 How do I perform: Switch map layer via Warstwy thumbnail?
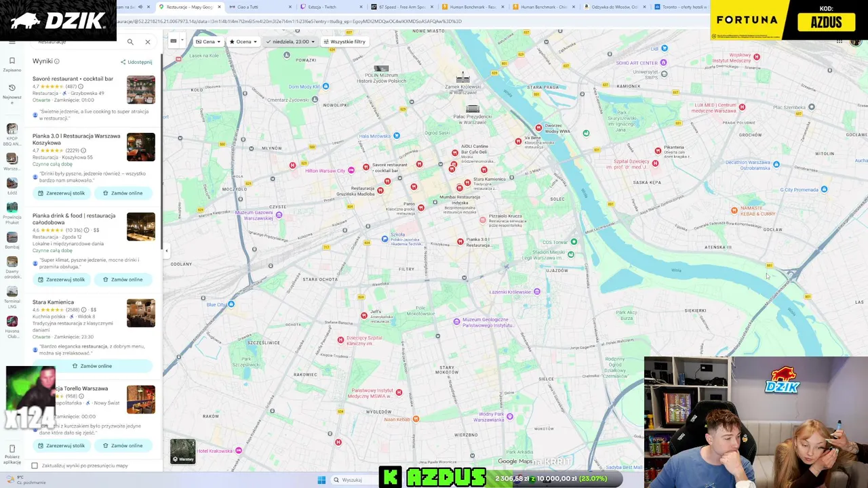pyautogui.click(x=182, y=452)
